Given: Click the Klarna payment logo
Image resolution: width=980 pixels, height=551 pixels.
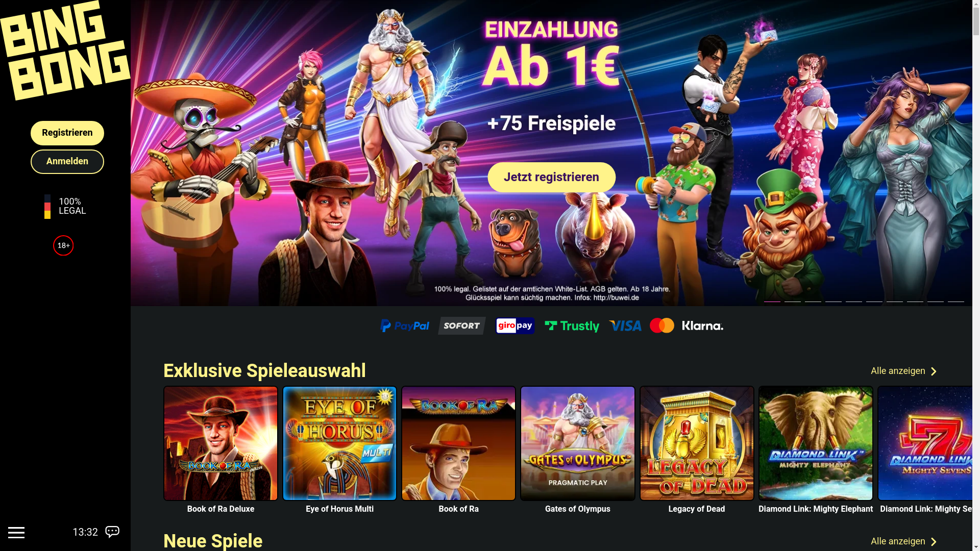Looking at the screenshot, I should tap(702, 325).
